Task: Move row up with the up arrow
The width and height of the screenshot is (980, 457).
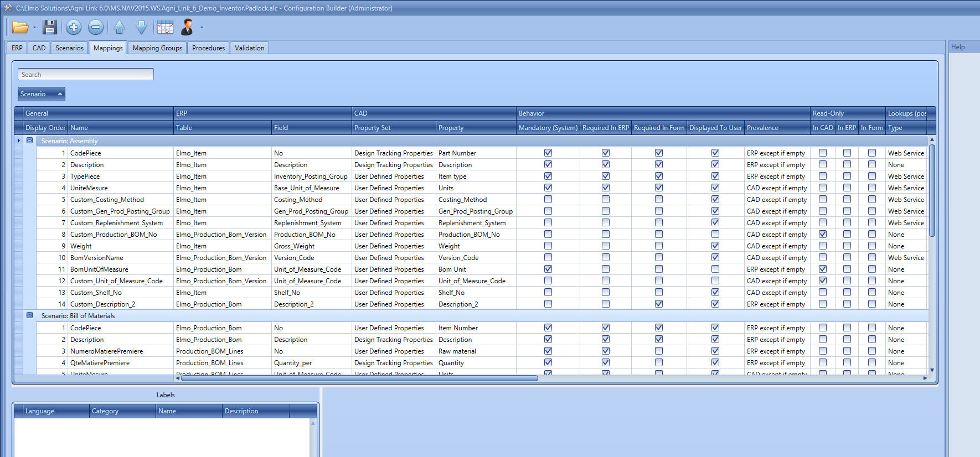Action: (x=120, y=27)
